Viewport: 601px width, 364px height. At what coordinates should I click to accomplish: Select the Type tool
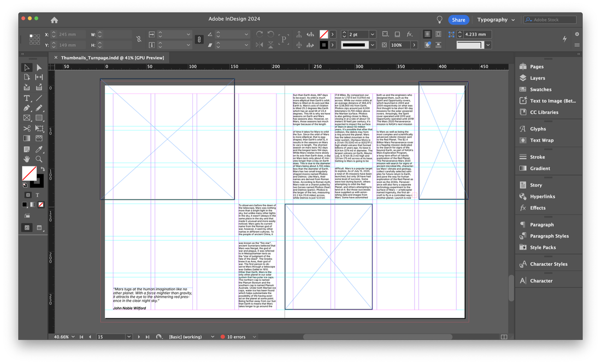point(27,98)
